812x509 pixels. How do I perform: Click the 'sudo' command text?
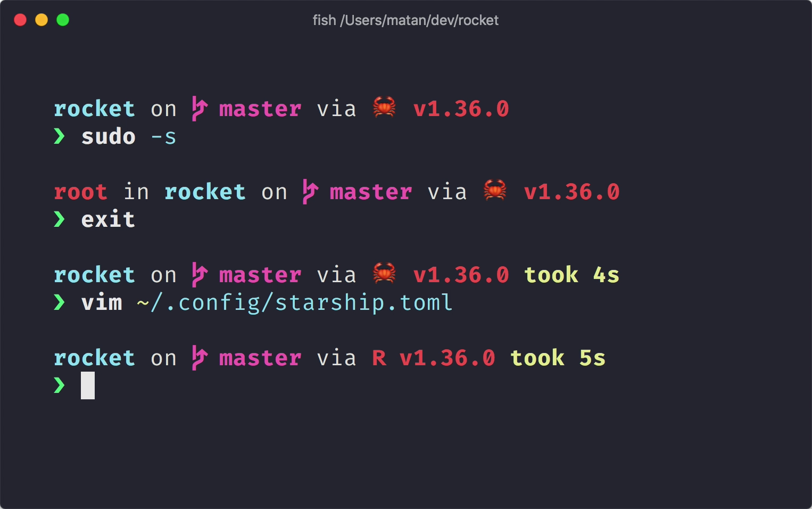tap(109, 137)
